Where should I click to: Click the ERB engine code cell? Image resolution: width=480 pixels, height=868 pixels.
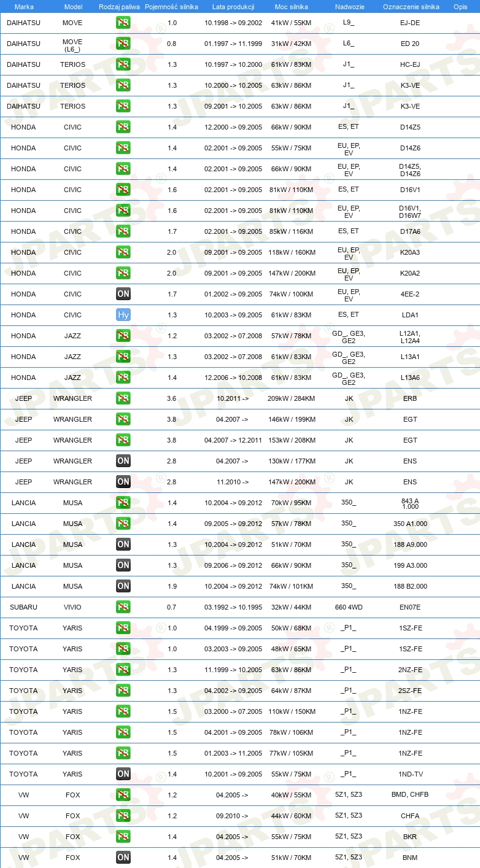pyautogui.click(x=410, y=398)
